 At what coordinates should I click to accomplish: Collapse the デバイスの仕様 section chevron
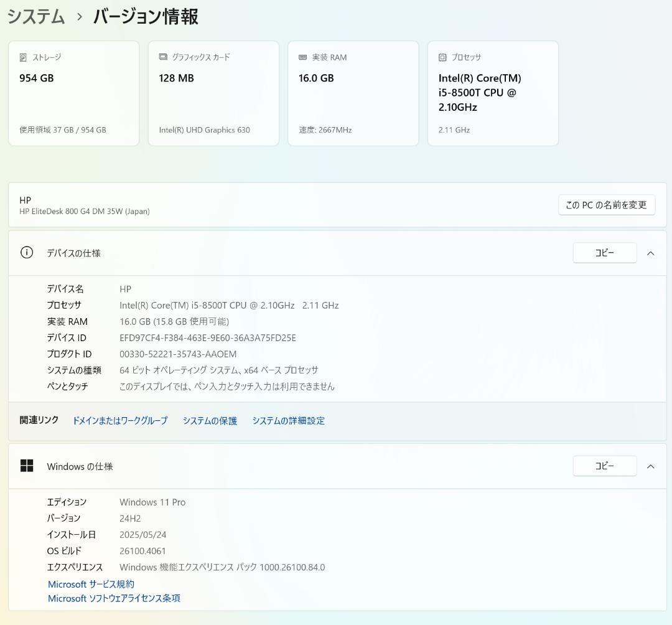click(x=650, y=253)
